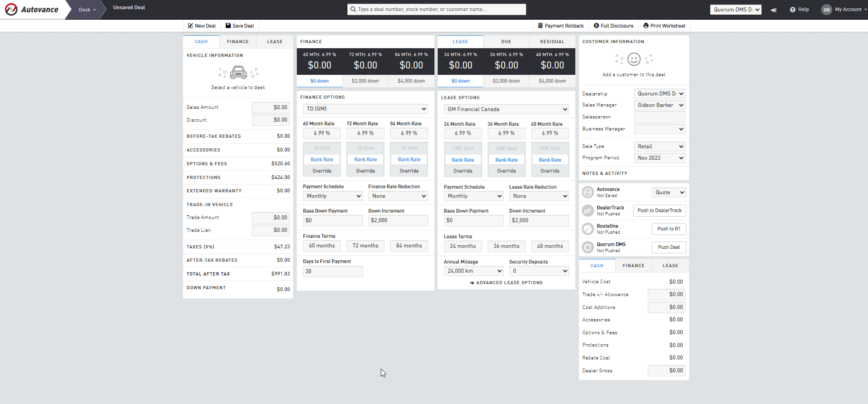This screenshot has width=868, height=404.
Task: Open the Program Period dropdown
Action: tap(660, 158)
